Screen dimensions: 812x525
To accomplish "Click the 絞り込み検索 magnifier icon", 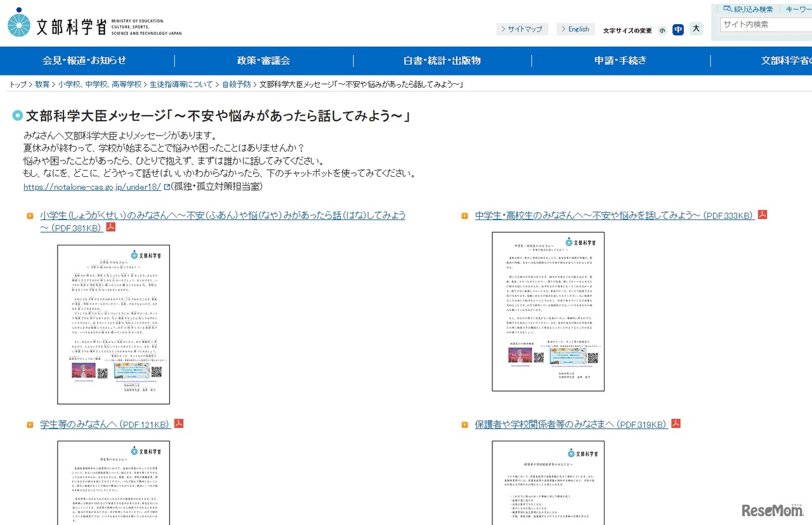I will click(x=726, y=9).
